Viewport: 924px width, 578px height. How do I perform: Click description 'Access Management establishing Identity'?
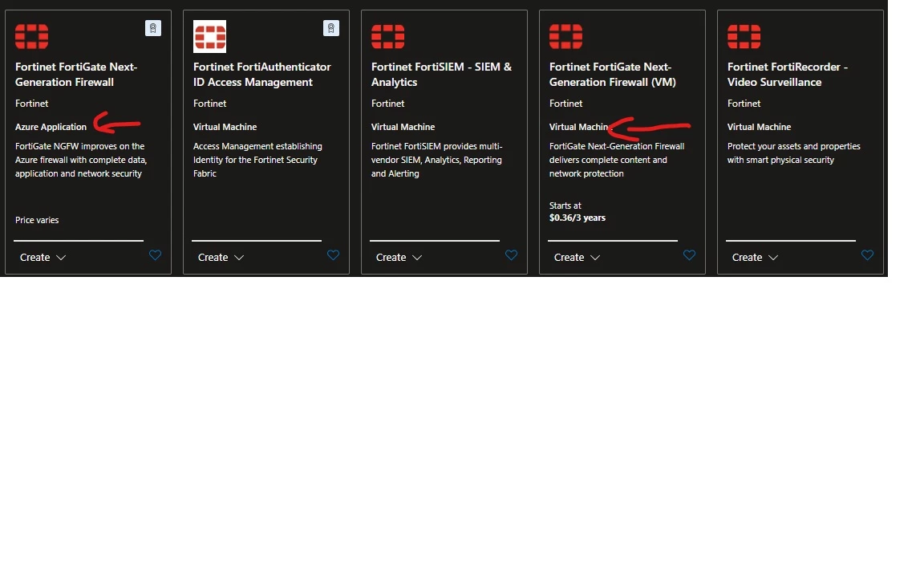[257, 160]
